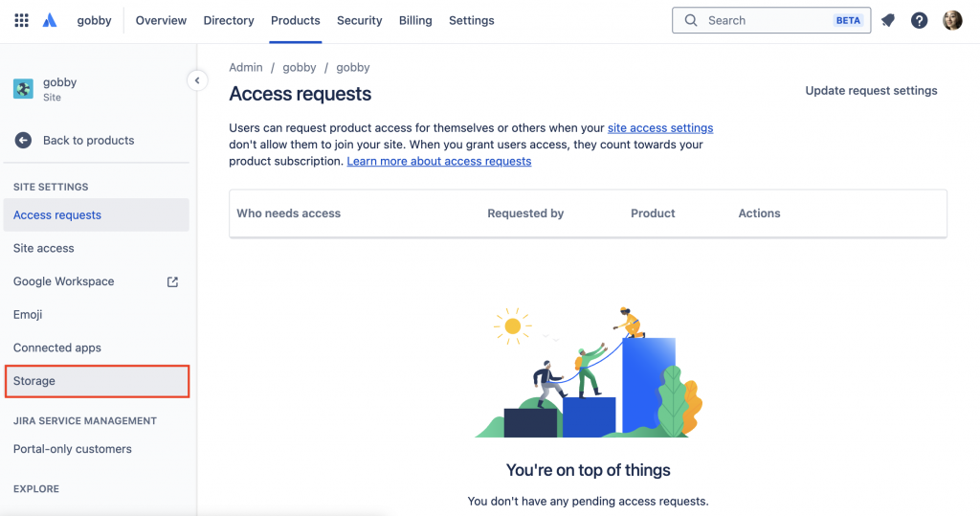
Task: Click the Admin breadcrumb
Action: coord(246,68)
